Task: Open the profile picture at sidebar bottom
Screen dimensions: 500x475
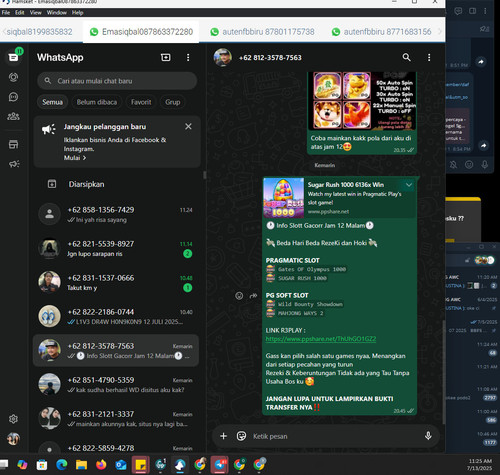Action: pos(13,439)
